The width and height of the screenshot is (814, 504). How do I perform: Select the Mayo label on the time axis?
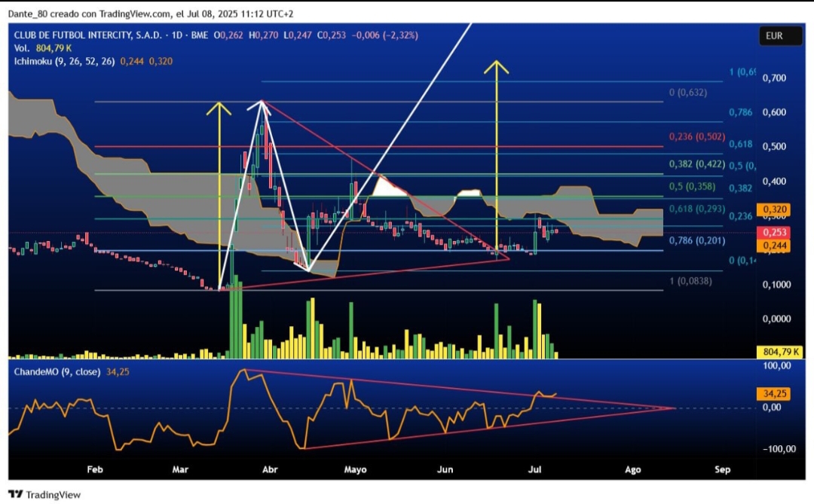(x=355, y=469)
